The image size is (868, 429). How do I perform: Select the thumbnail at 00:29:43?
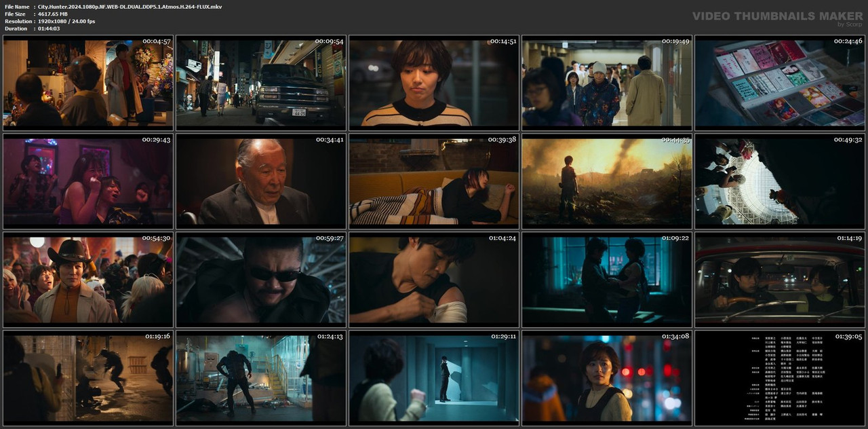coord(88,181)
